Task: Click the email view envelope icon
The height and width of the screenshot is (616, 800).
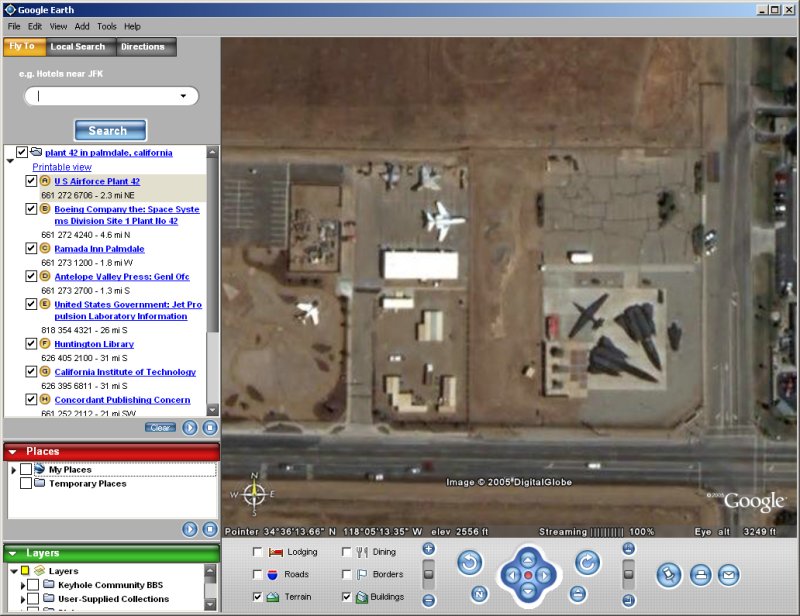Action: point(729,575)
